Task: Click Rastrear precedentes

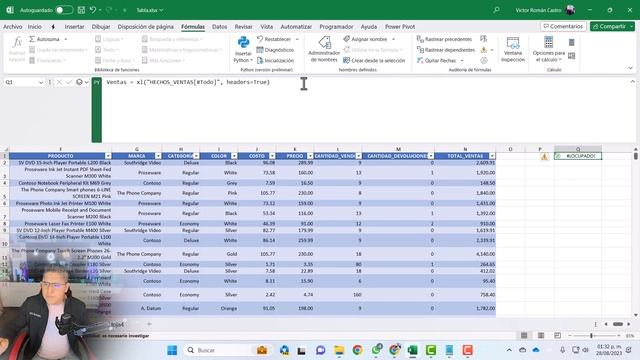Action: [x=444, y=39]
